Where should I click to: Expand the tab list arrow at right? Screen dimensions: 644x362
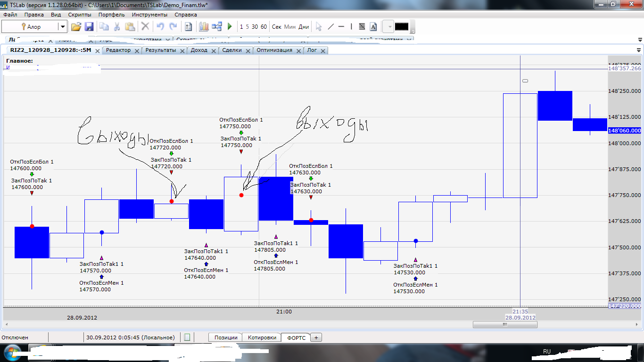click(639, 50)
